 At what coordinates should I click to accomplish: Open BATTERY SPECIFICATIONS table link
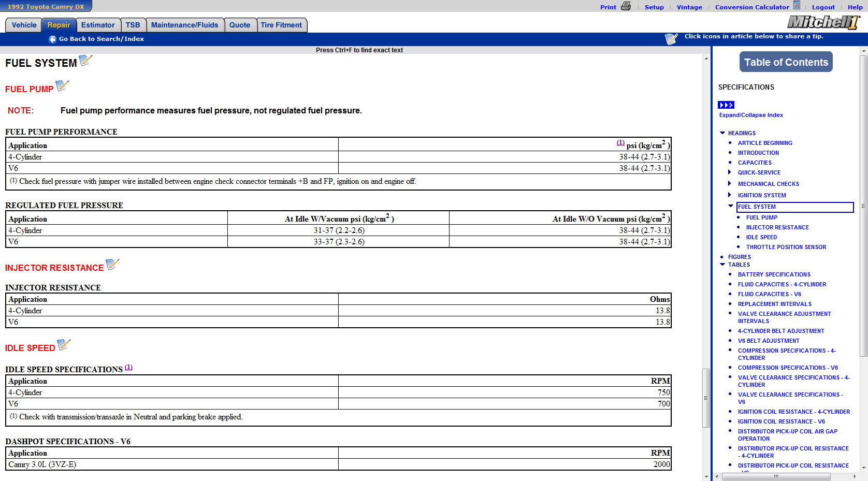pos(774,274)
